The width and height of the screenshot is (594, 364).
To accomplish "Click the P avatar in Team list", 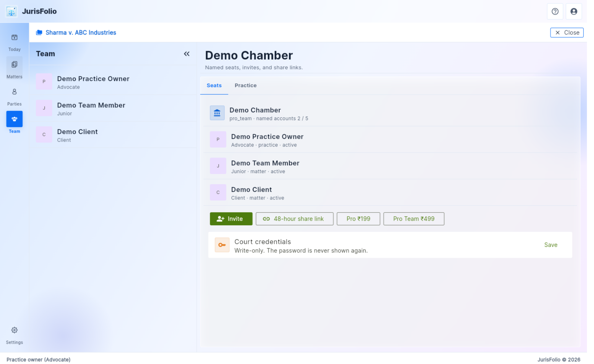I will tap(44, 81).
